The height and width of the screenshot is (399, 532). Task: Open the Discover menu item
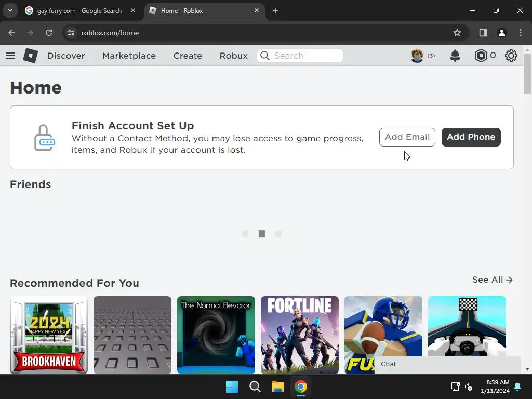click(x=66, y=56)
